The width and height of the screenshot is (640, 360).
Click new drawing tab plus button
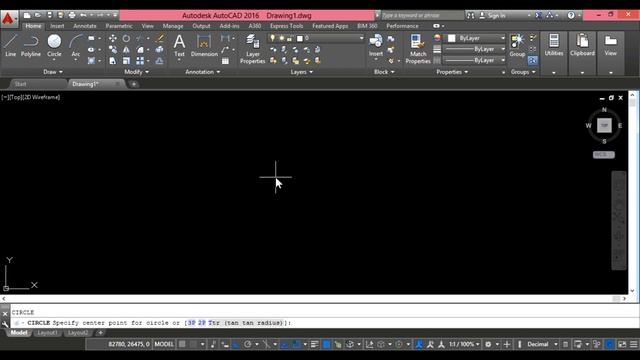[133, 84]
